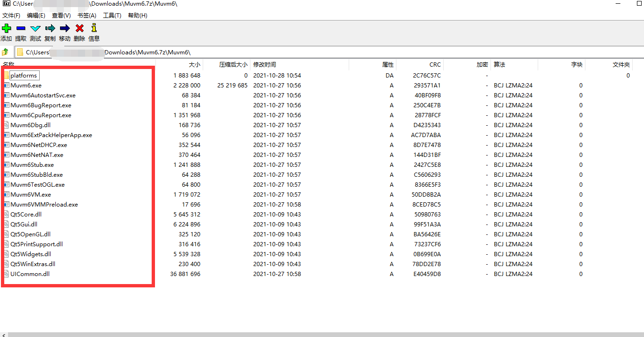Open the 编辑(E) menu
Screen dimensions: 644x337
pyautogui.click(x=36, y=16)
